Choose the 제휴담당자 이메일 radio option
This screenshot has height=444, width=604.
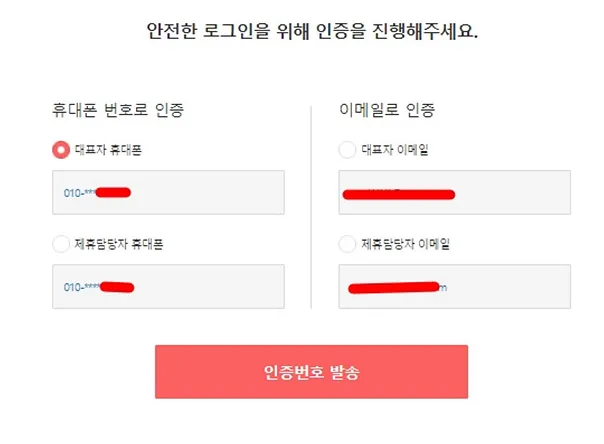coord(347,244)
